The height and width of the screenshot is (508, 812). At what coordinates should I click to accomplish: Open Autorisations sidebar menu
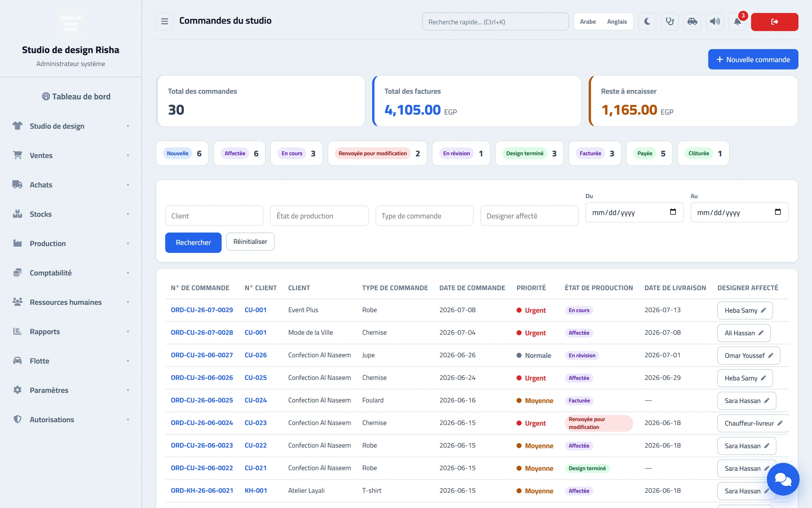(71, 420)
